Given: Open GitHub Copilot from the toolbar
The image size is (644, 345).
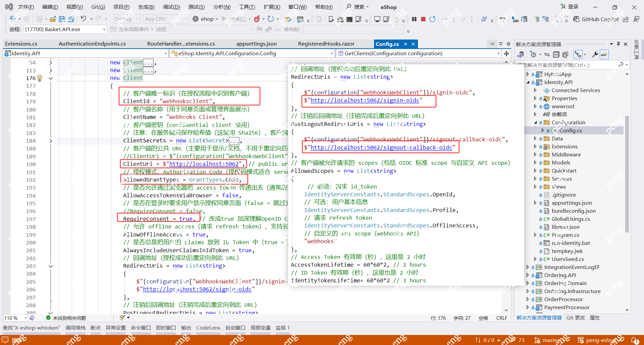Looking at the screenshot, I should [x=596, y=19].
